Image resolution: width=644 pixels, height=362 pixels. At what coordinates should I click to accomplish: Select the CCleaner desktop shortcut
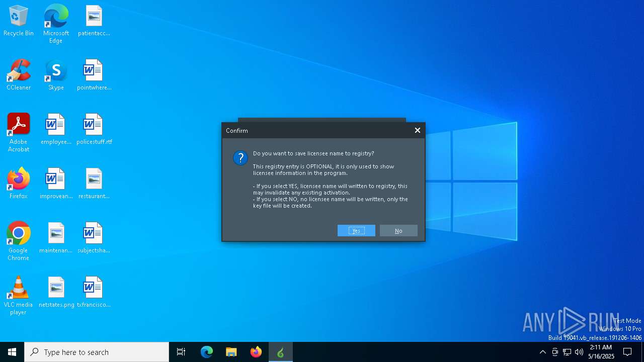pyautogui.click(x=19, y=75)
